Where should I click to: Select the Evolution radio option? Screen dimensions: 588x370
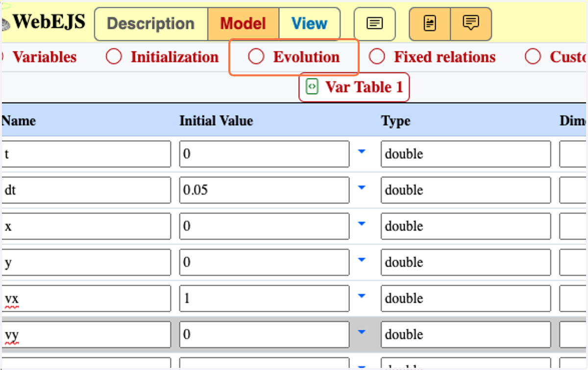[x=256, y=57]
